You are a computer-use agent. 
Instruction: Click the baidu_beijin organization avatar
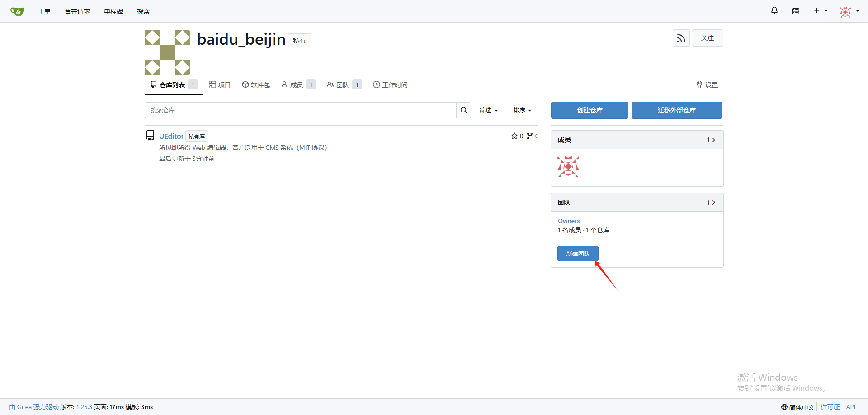[x=167, y=52]
